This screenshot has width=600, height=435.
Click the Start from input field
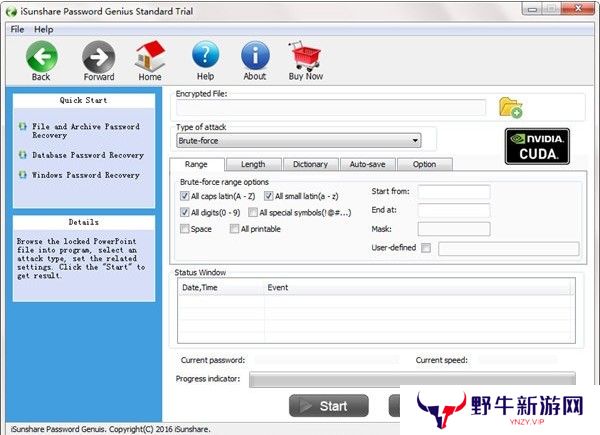pyautogui.click(x=454, y=192)
